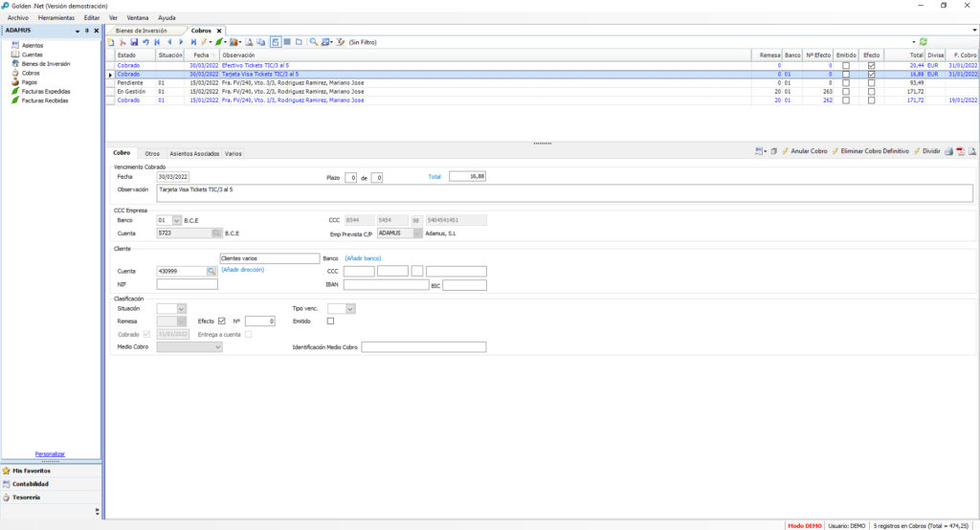Toggle the Efecto checkbox in Clasificación

coord(221,321)
